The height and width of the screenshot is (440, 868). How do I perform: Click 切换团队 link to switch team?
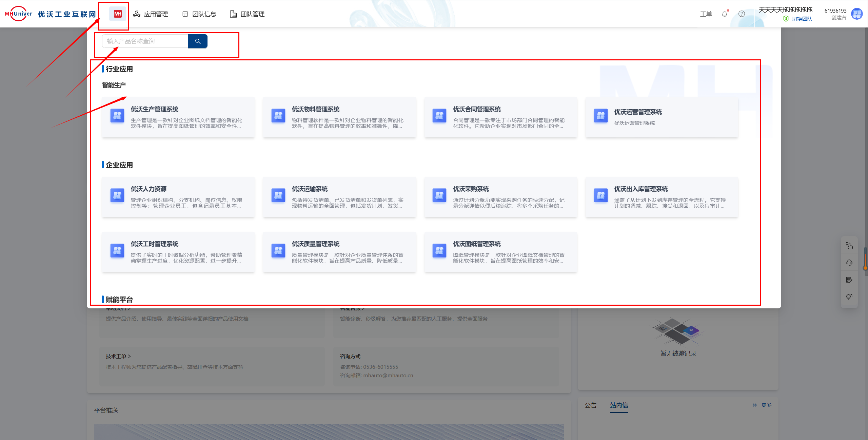(802, 19)
